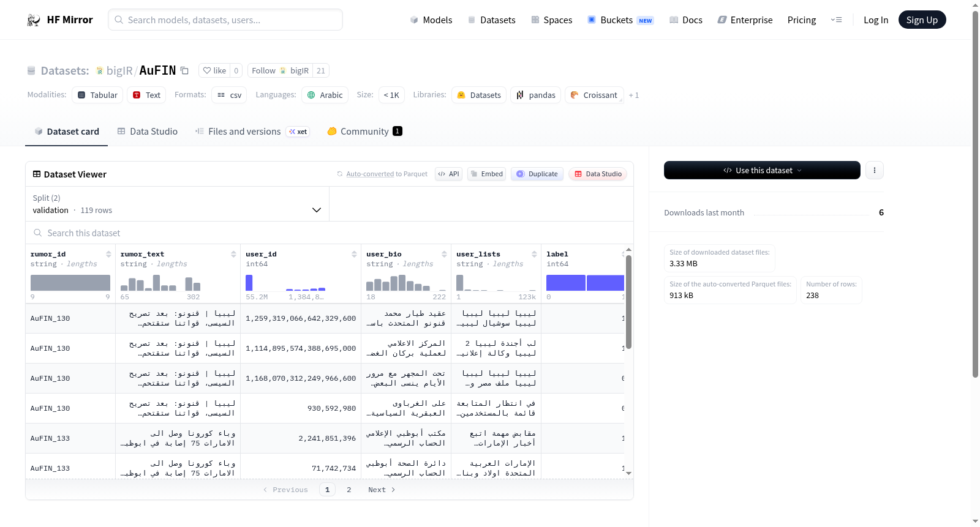Open the bigIR owner link in title

(119, 71)
